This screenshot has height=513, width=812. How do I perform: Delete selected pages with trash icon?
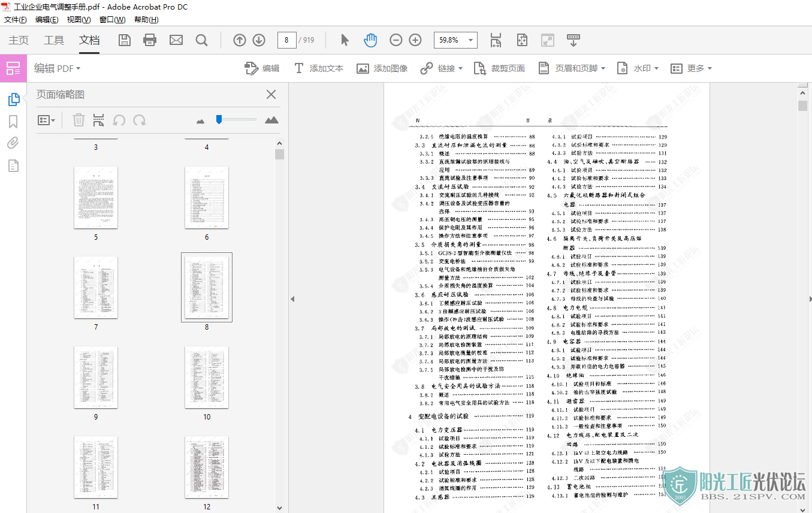pyautogui.click(x=79, y=120)
